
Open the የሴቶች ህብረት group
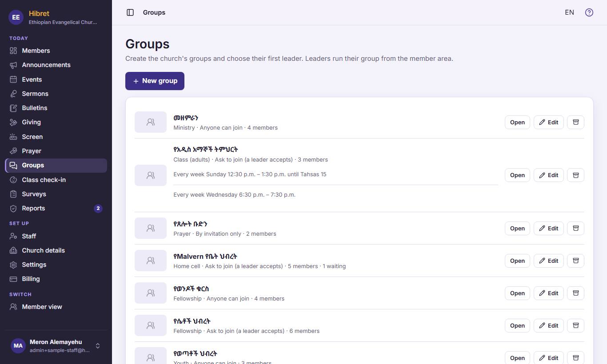click(517, 325)
